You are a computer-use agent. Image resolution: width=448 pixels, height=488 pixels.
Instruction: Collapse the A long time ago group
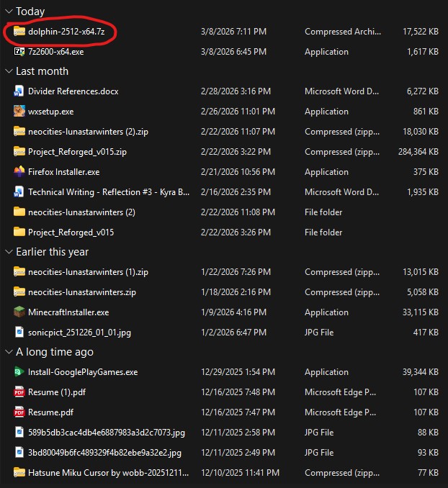click(9, 352)
